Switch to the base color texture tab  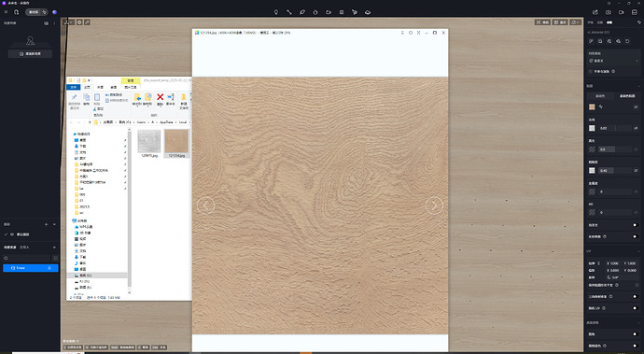[x=627, y=96]
